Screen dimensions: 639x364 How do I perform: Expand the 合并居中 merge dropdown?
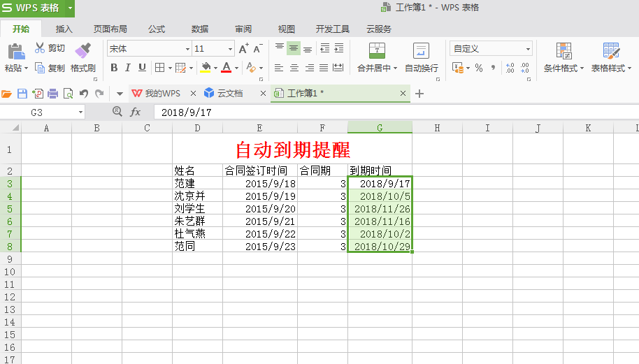coord(395,68)
